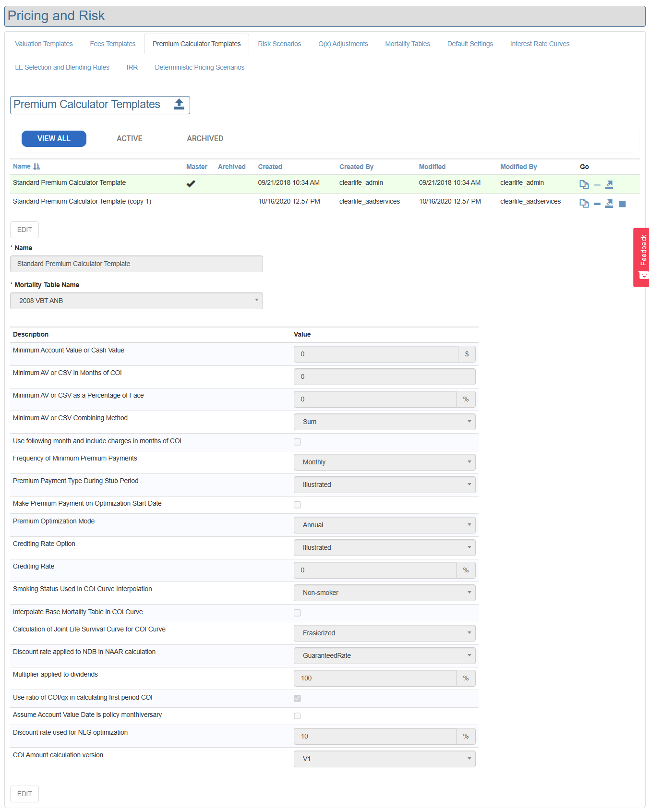649x812 pixels.
Task: Open the COI Amount calculation version dropdown
Action: 384,759
